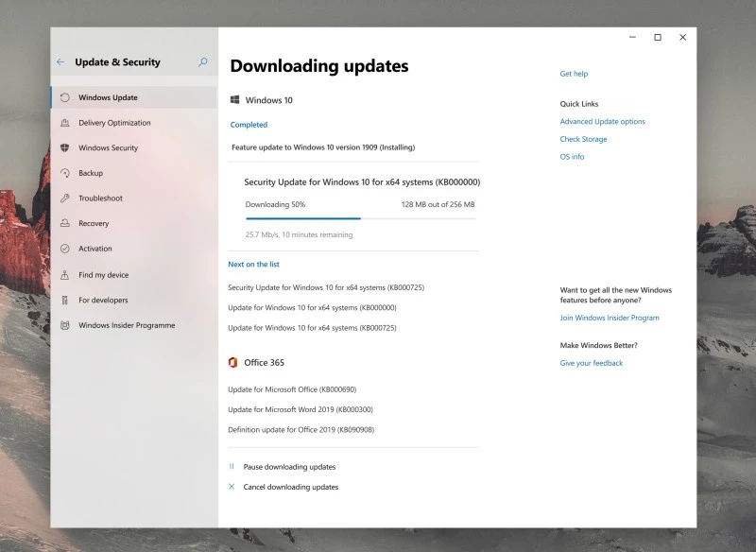The image size is (756, 552).
Task: Select the Activation section
Action: tap(95, 249)
